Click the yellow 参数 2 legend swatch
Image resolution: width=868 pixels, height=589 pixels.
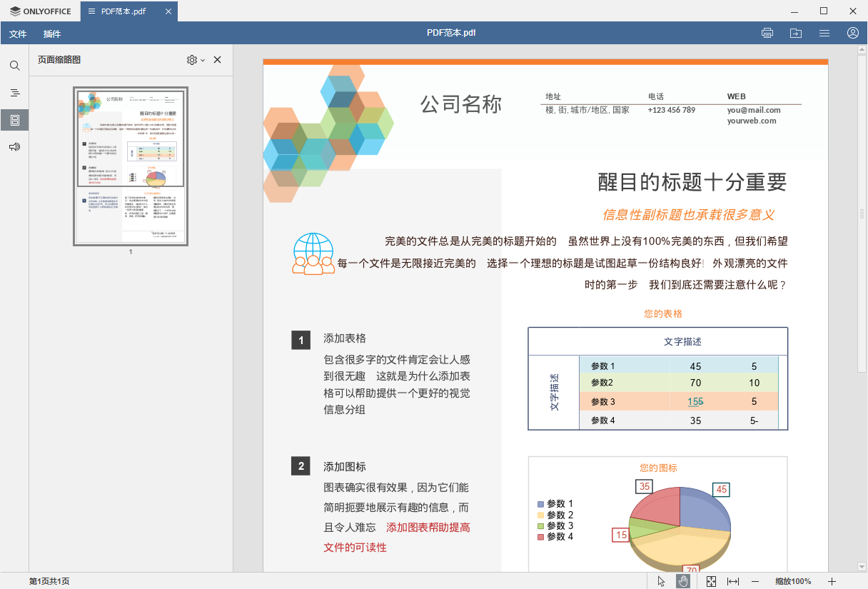(x=540, y=515)
